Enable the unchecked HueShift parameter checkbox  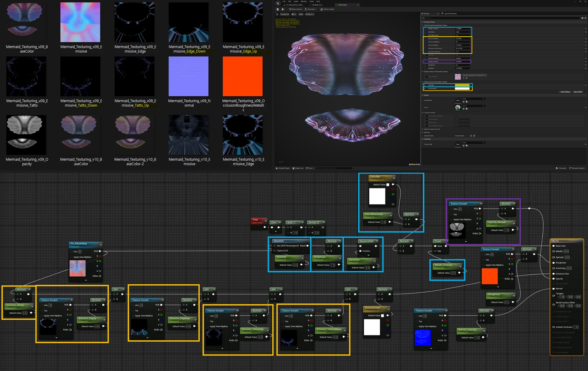click(x=427, y=55)
